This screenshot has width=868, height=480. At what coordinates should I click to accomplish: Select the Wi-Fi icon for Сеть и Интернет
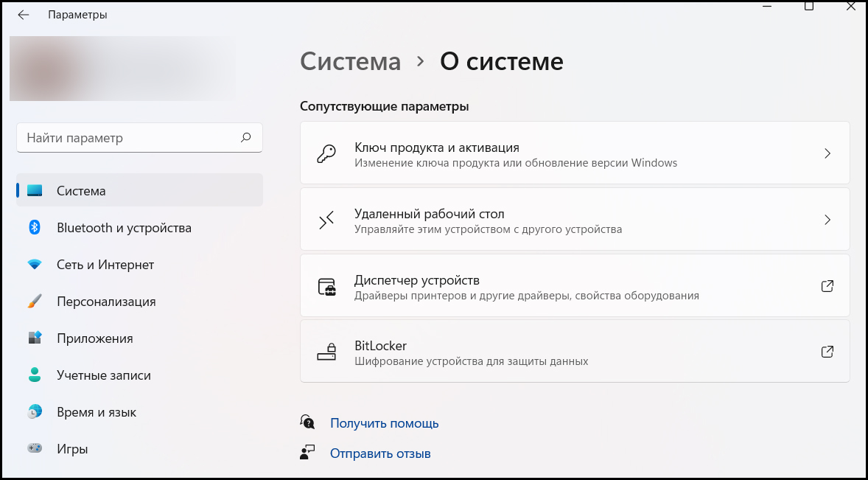35,265
